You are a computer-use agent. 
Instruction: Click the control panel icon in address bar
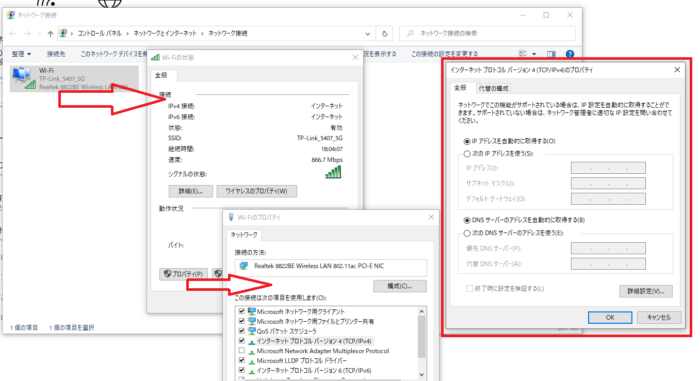pyautogui.click(x=63, y=33)
